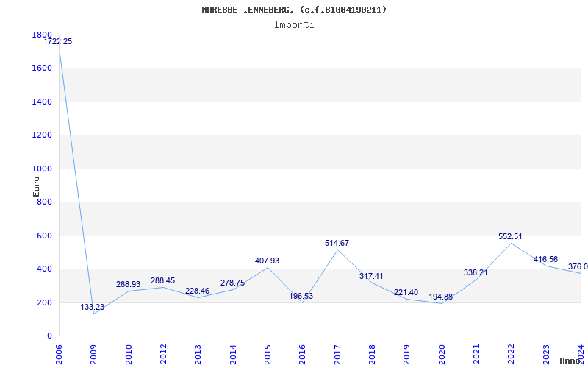Click the 2014 x-axis year label

[233, 355]
